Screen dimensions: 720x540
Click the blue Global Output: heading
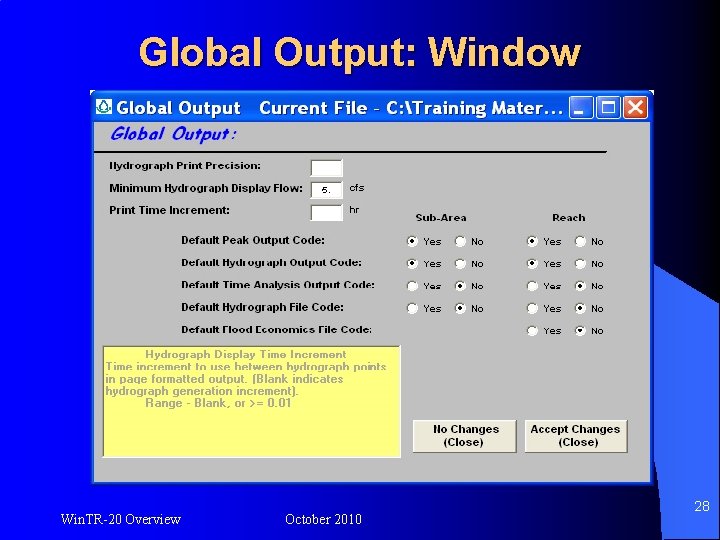pos(173,134)
